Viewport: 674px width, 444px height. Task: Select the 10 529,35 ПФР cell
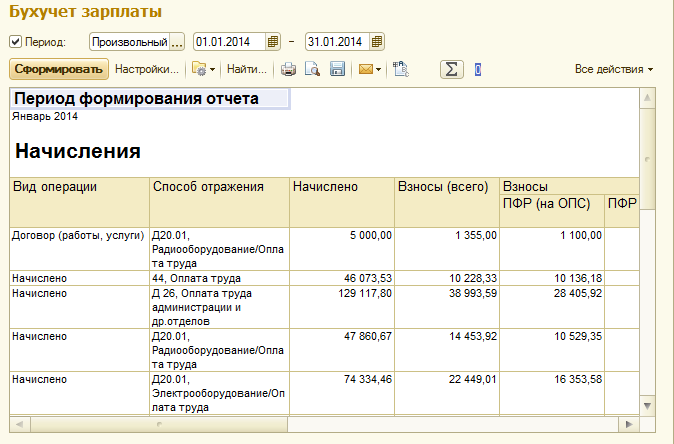click(x=552, y=350)
